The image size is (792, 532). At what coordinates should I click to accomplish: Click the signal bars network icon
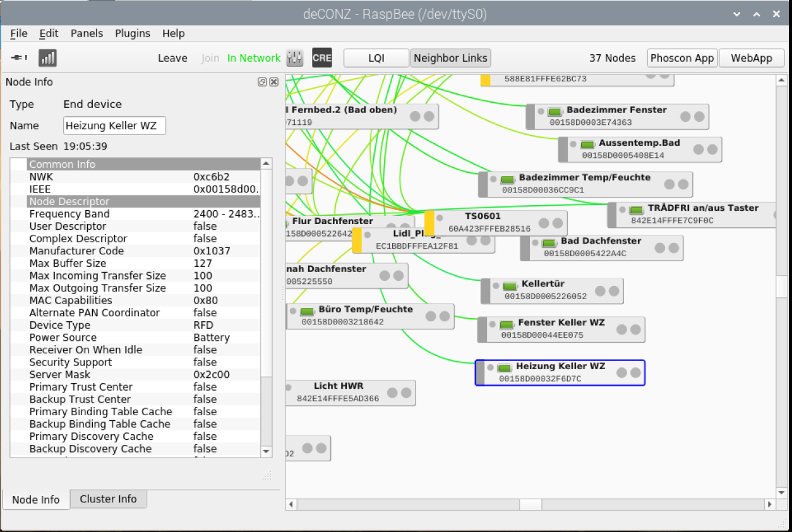47,58
